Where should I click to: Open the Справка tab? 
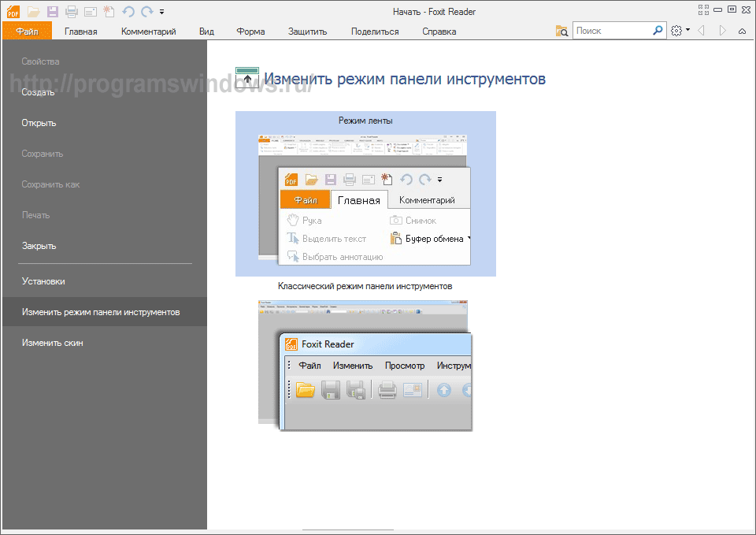(439, 32)
